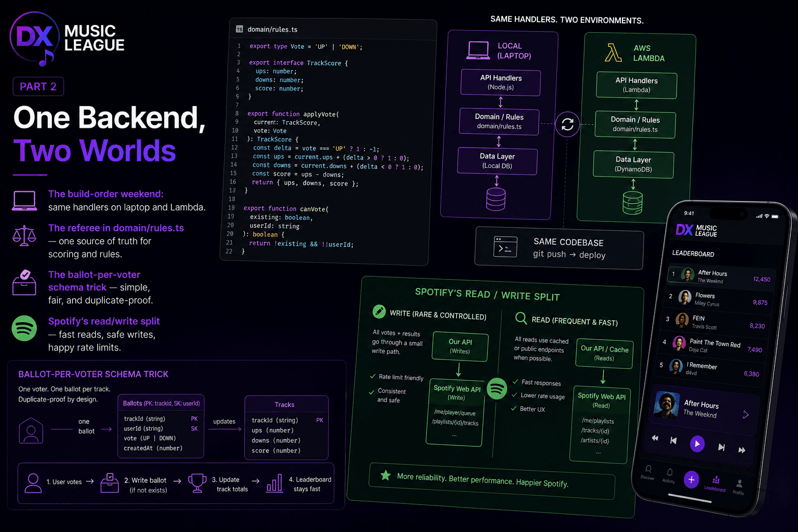This screenshot has width=798, height=532.
Task: Select the Paint The Town Red row
Action: tap(713, 346)
